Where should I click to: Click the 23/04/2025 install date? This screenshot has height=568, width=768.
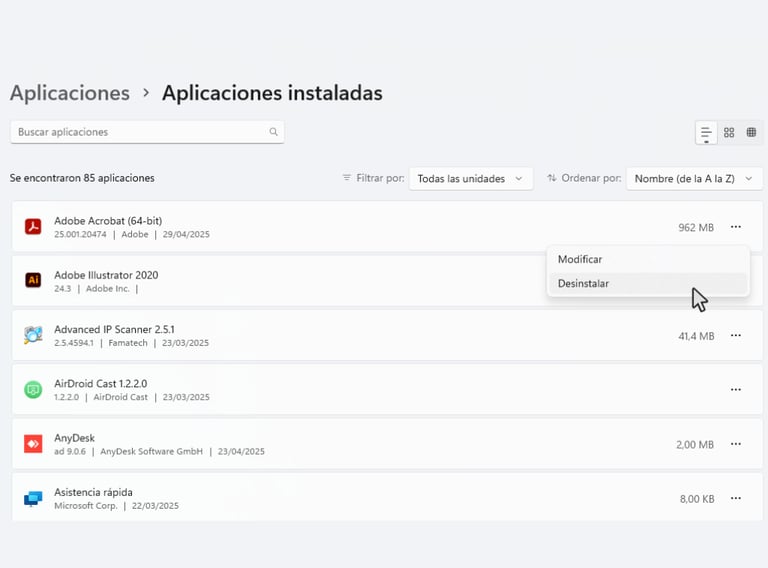click(x=241, y=451)
